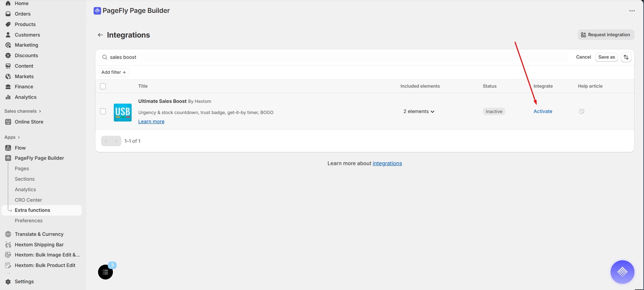The height and width of the screenshot is (290, 644).
Task: Click the back arrow beside Integrations
Action: tap(100, 35)
